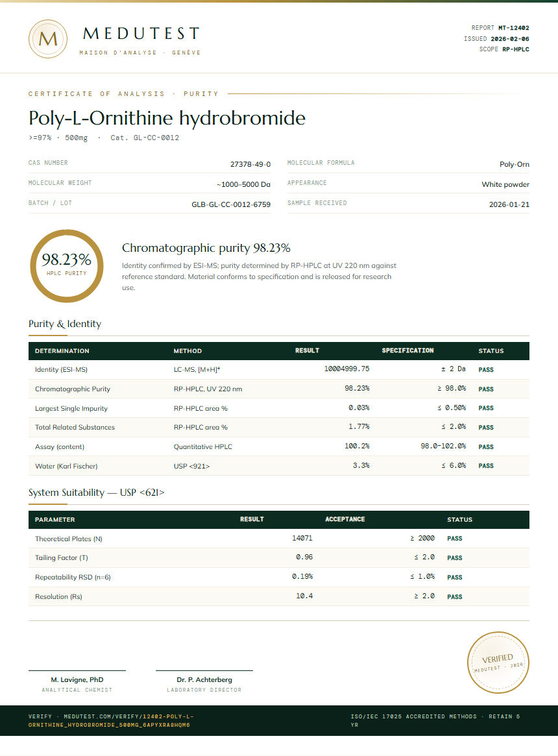
Task: Select the CAS number 27378-49-0
Action: (x=250, y=164)
